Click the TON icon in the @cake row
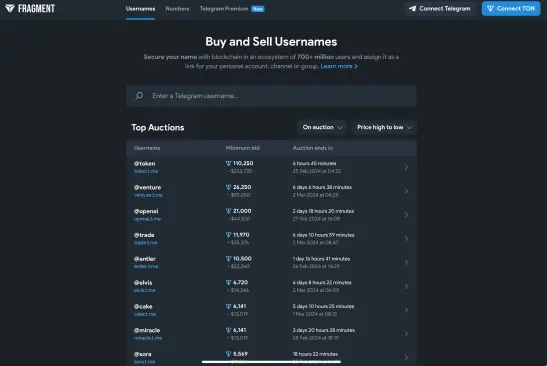547x366 pixels. 228,306
